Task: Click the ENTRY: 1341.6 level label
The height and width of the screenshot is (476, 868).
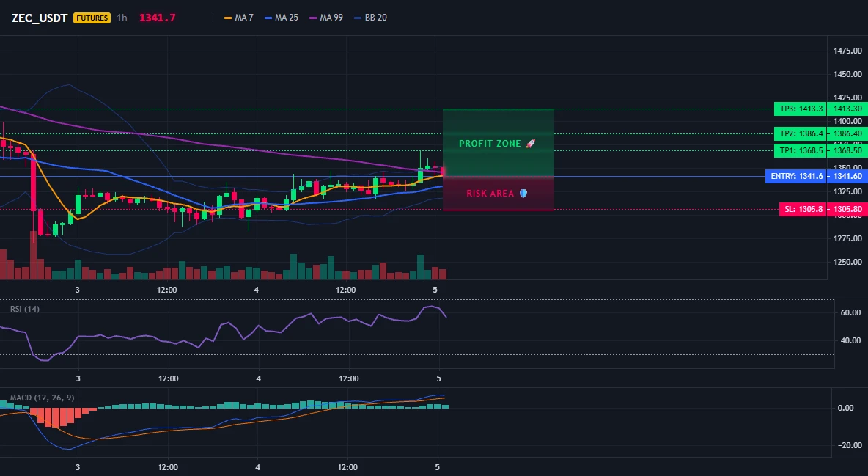Action: (796, 176)
